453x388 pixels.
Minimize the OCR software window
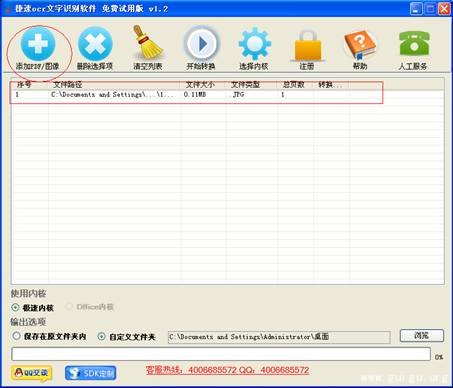coord(416,9)
